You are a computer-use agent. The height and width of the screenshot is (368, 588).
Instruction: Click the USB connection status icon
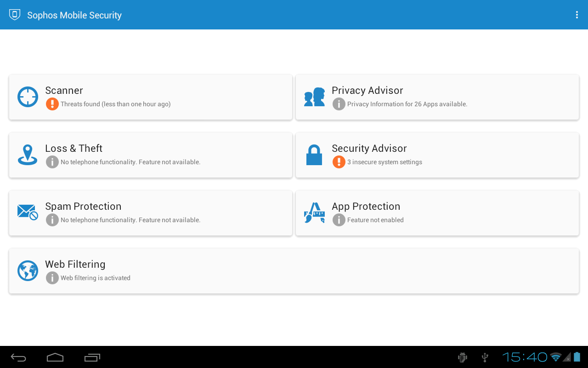point(485,357)
